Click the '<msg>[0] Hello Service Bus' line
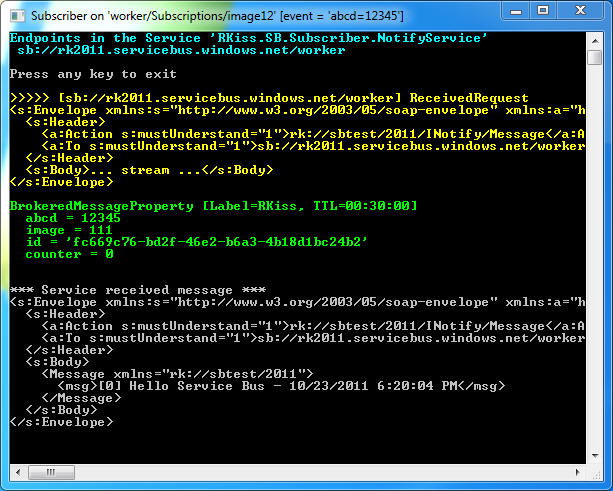613x491 pixels. [x=281, y=386]
